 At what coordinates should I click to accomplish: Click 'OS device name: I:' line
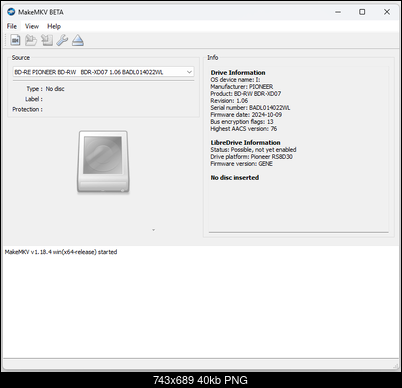(x=235, y=80)
